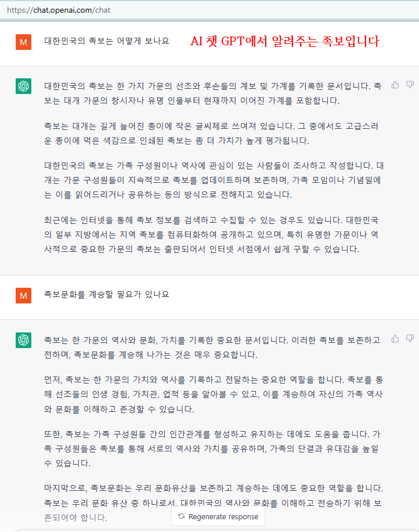Click paragraph starting '최근에는 인터넷을 통해'
419x532 pixels.
click(x=211, y=235)
